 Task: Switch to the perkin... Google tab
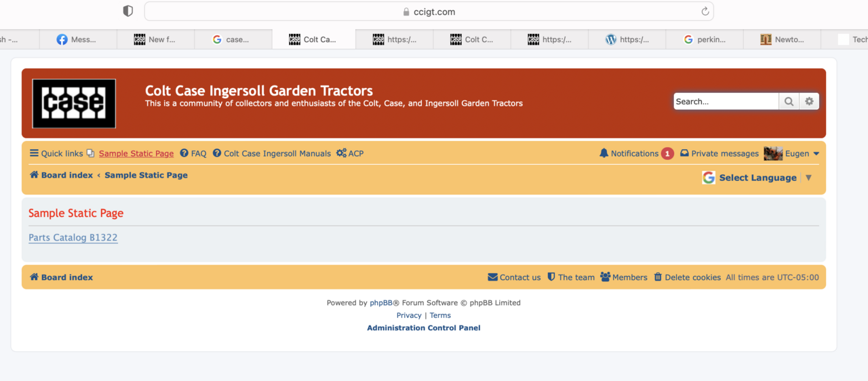tap(704, 39)
